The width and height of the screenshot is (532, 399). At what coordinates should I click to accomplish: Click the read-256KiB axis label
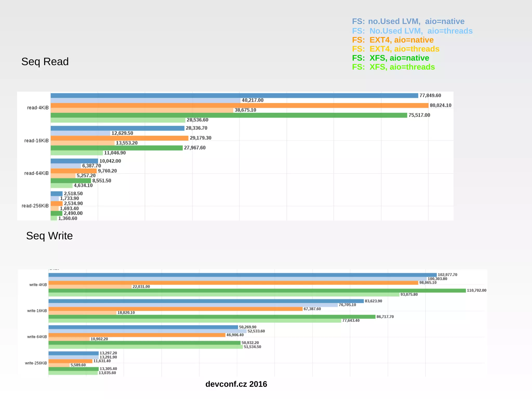pyautogui.click(x=35, y=206)
